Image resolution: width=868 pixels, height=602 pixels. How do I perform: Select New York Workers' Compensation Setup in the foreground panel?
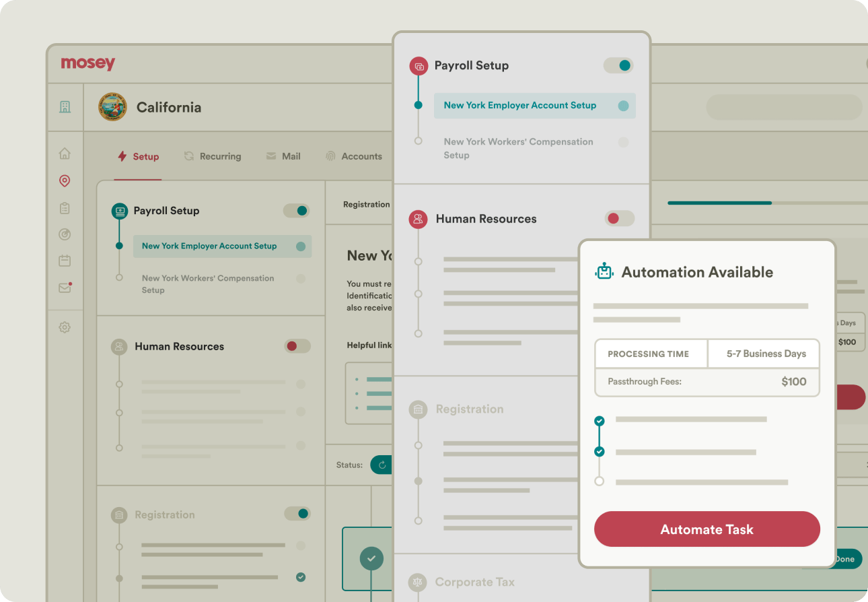(x=518, y=148)
